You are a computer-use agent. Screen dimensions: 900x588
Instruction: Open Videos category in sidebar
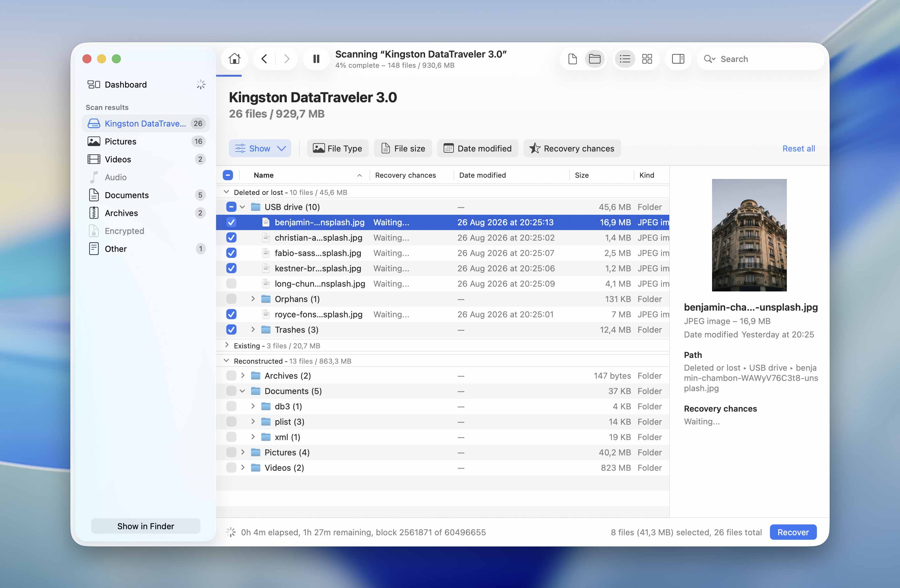tap(146, 159)
